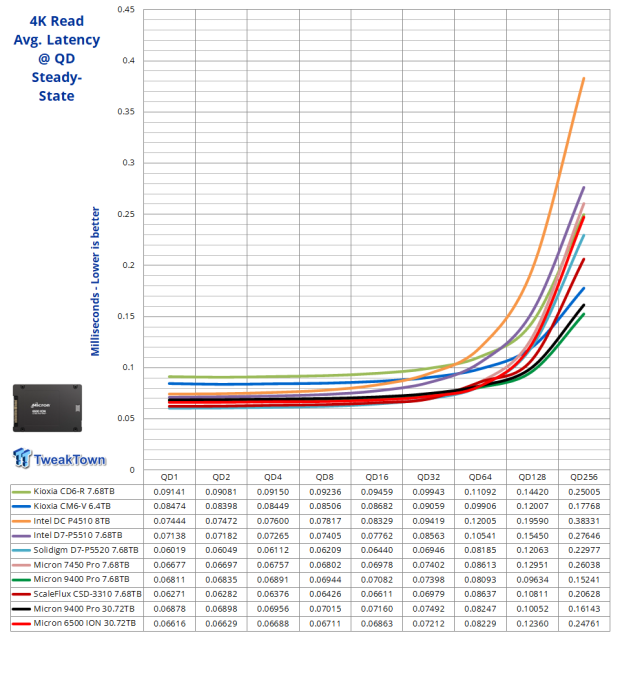Viewport: 620px width, 682px height.
Task: Select the 'Micron 9400 Pro 7.68TB' label
Action: [x=81, y=579]
